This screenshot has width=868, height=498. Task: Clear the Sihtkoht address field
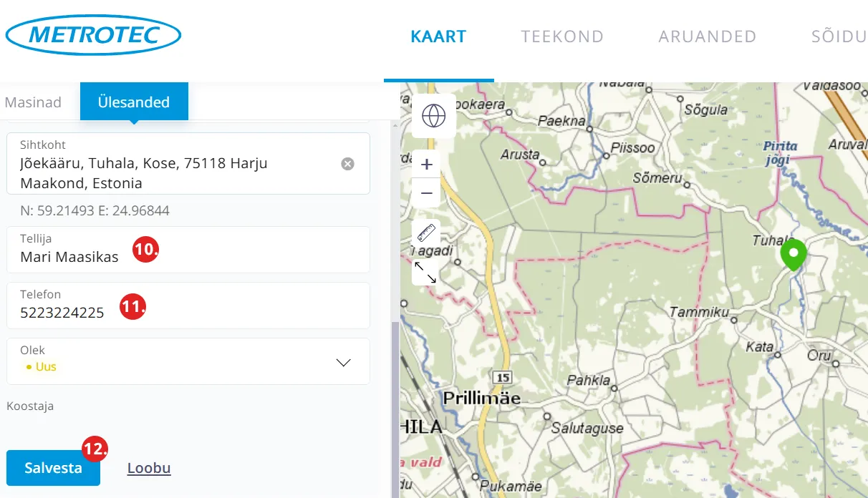(347, 164)
